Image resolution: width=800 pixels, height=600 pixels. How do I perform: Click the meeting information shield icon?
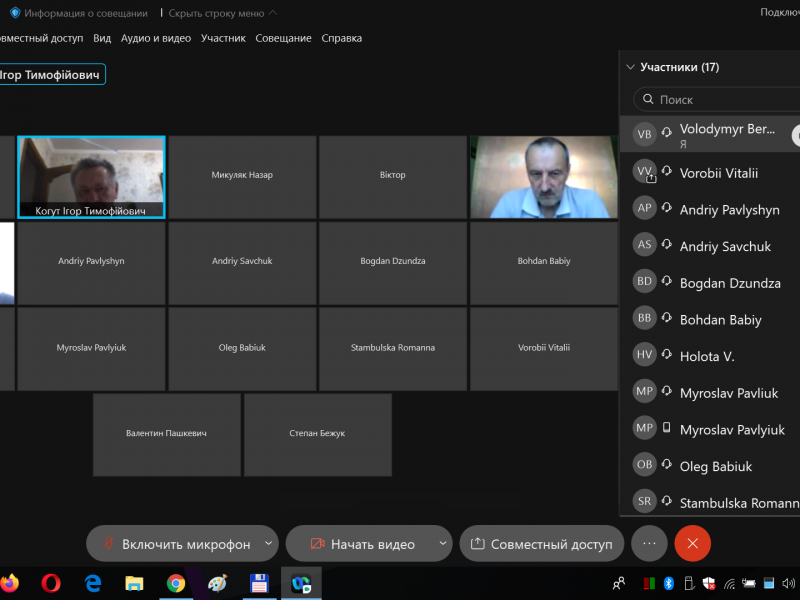[x=15, y=13]
